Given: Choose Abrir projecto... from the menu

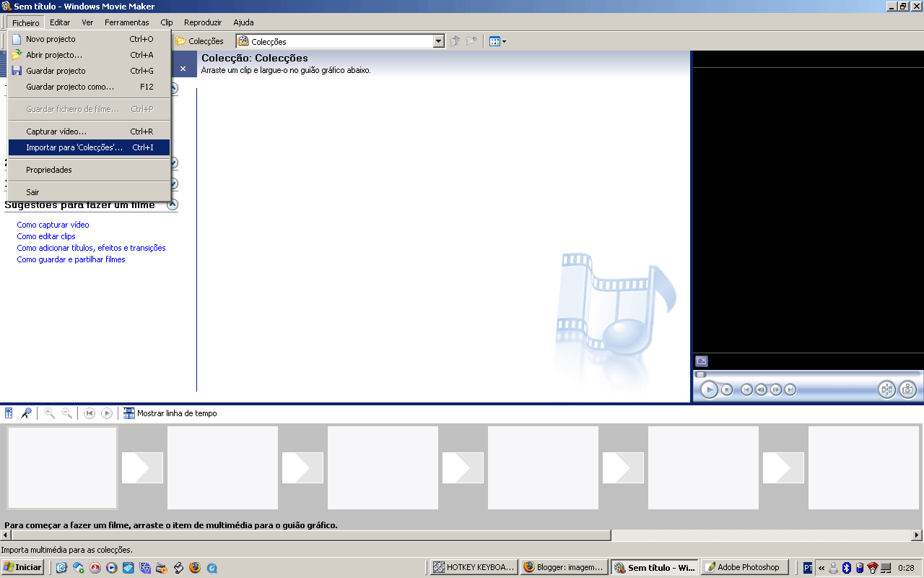Looking at the screenshot, I should [x=89, y=55].
